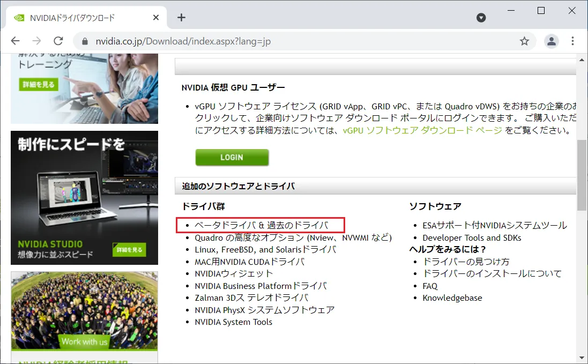Reload the NVIDIA download page
588x364 pixels.
pyautogui.click(x=58, y=41)
